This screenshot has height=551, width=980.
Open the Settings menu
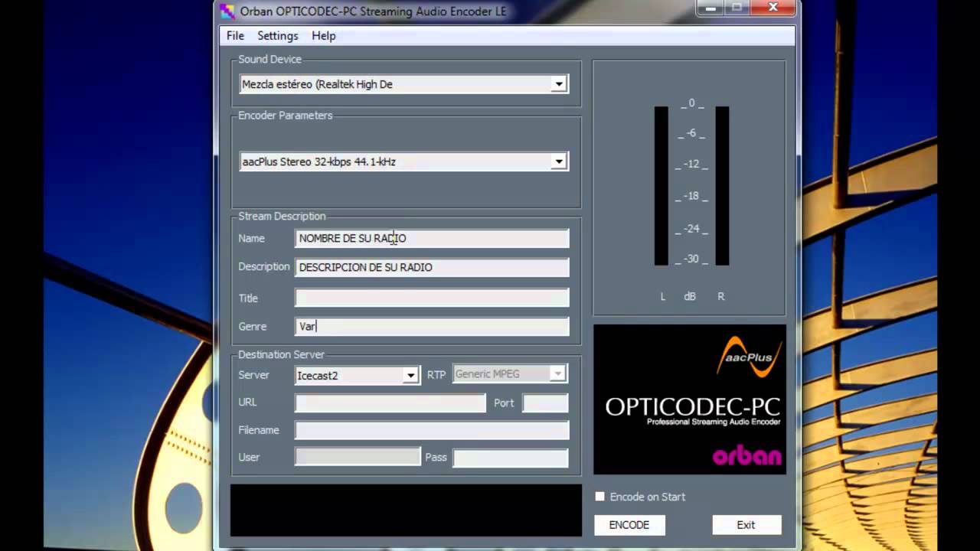tap(277, 36)
